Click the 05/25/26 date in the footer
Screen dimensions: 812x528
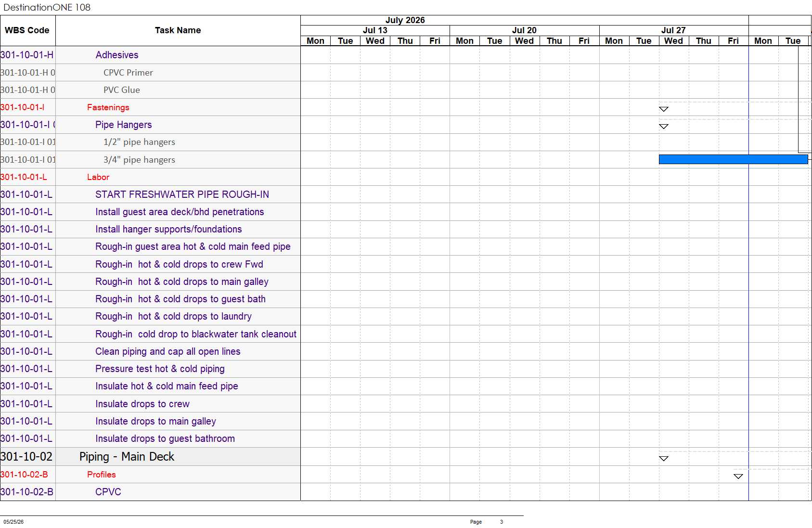pyautogui.click(x=13, y=522)
